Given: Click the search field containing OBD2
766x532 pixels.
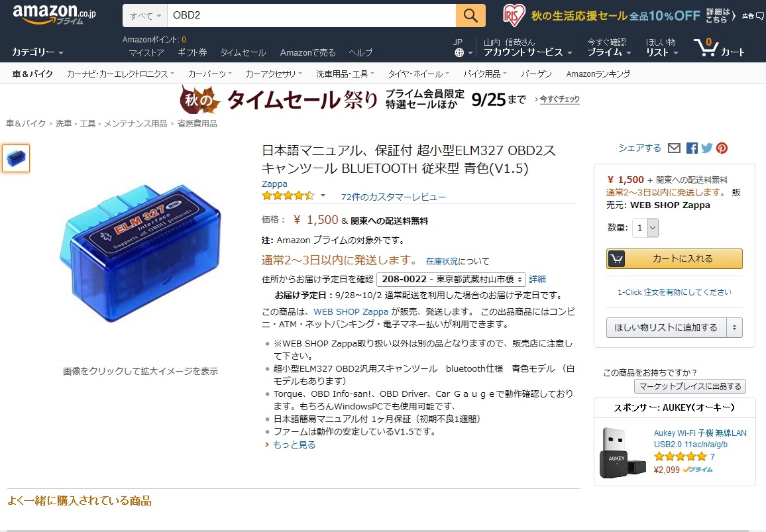Looking at the screenshot, I should click(x=311, y=16).
